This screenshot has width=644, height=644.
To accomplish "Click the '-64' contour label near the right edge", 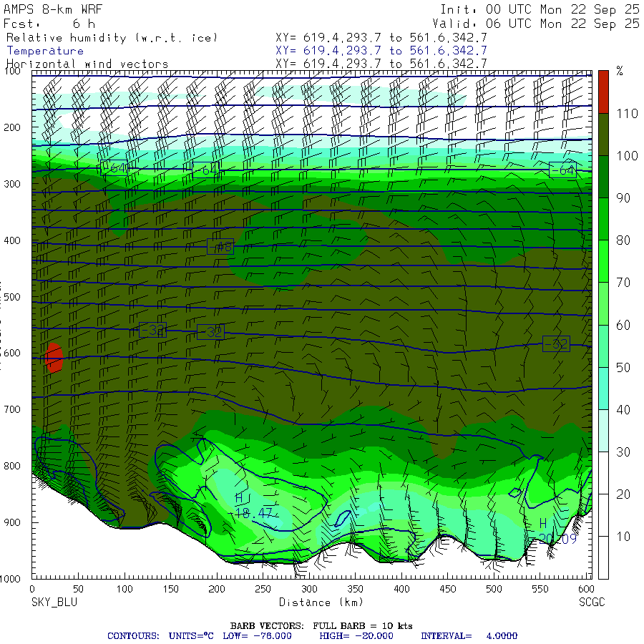I will point(562,170).
